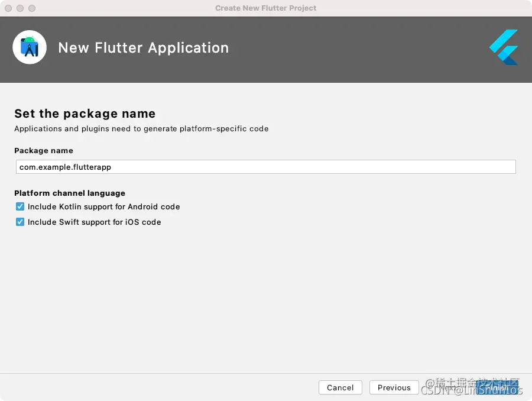The width and height of the screenshot is (532, 401).
Task: Click the 'Create New Flutter Project' window title
Action: click(265, 8)
